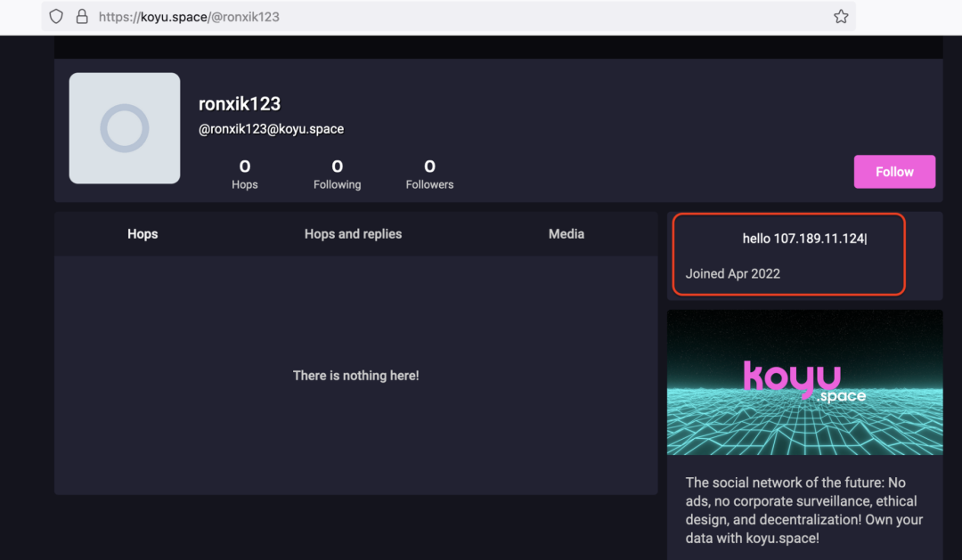This screenshot has height=560, width=962.
Task: Click the tracking protection shield icon
Action: 56,17
